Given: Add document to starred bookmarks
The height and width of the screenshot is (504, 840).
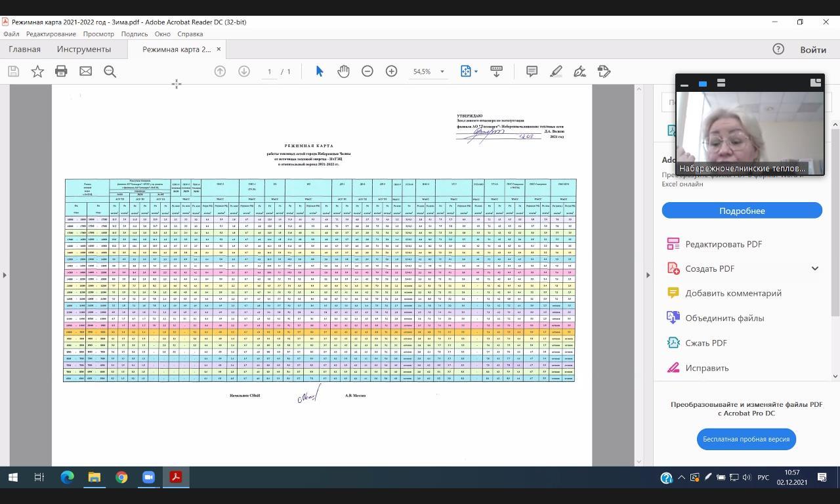Looking at the screenshot, I should [37, 71].
